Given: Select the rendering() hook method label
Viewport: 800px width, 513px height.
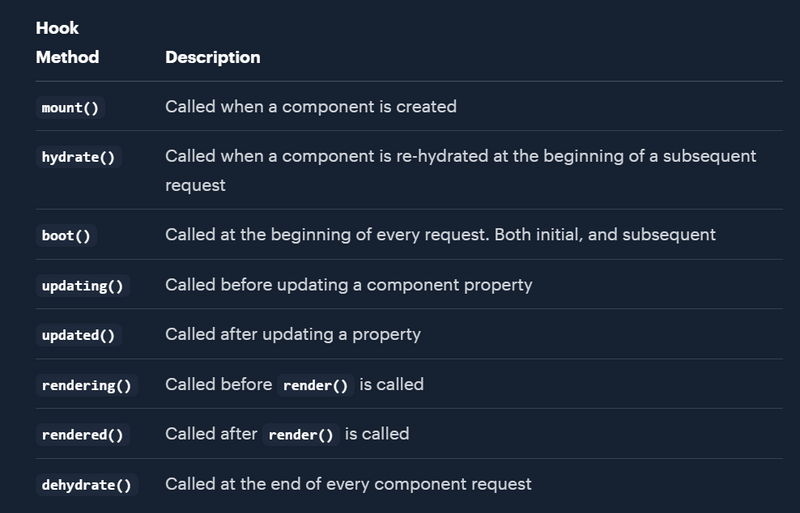Looking at the screenshot, I should (86, 385).
